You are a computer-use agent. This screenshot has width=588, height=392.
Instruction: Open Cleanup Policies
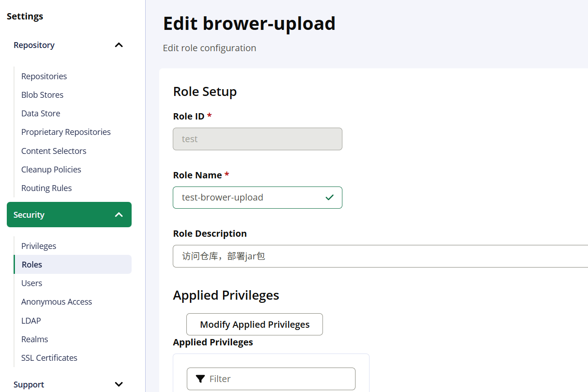[51, 169]
